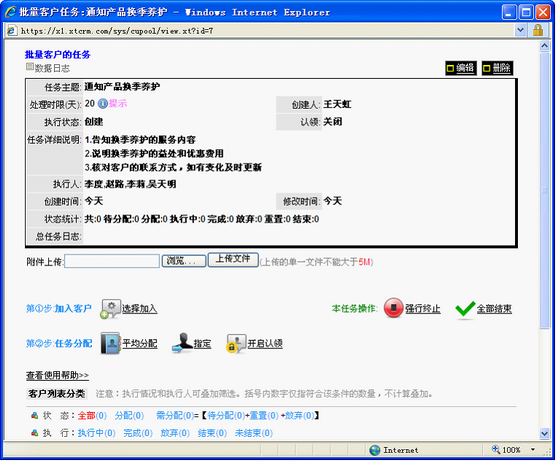Image resolution: width=556 pixels, height=461 pixels.
Task: Click the 浏览... browse button
Action: (x=184, y=261)
